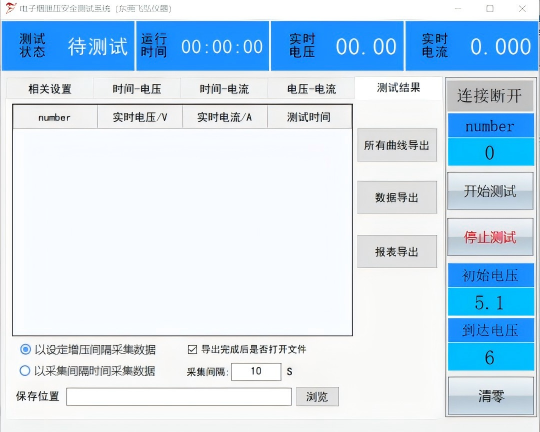Maximize the application window
Image resolution: width=540 pixels, height=432 pixels.
[490, 8]
